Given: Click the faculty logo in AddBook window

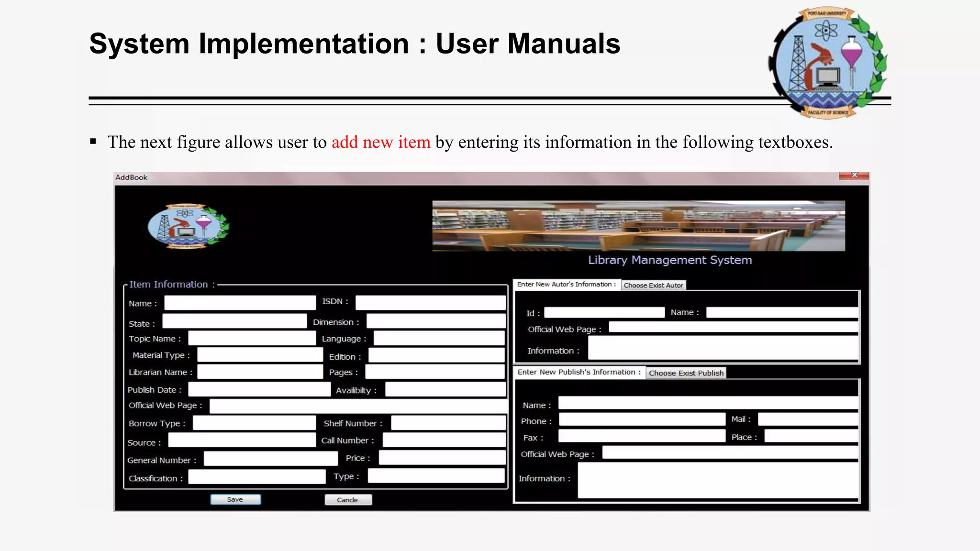Looking at the screenshot, I should click(x=189, y=226).
